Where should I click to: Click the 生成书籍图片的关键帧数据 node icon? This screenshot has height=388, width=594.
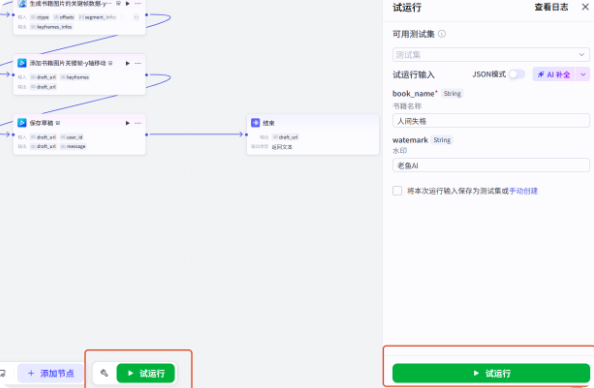tap(22, 3)
